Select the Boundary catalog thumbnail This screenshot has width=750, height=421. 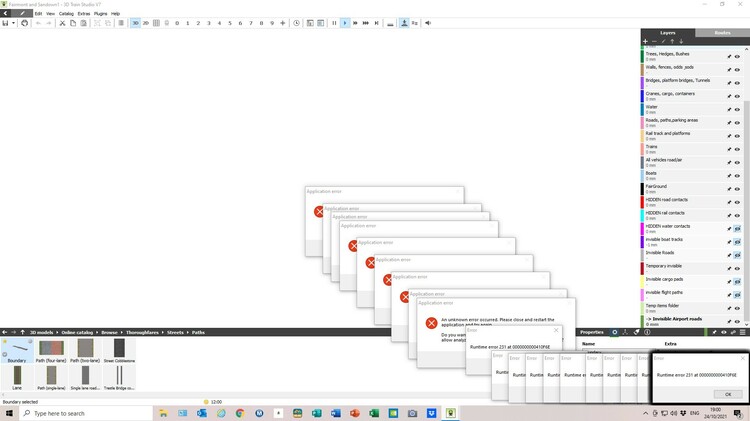17,351
